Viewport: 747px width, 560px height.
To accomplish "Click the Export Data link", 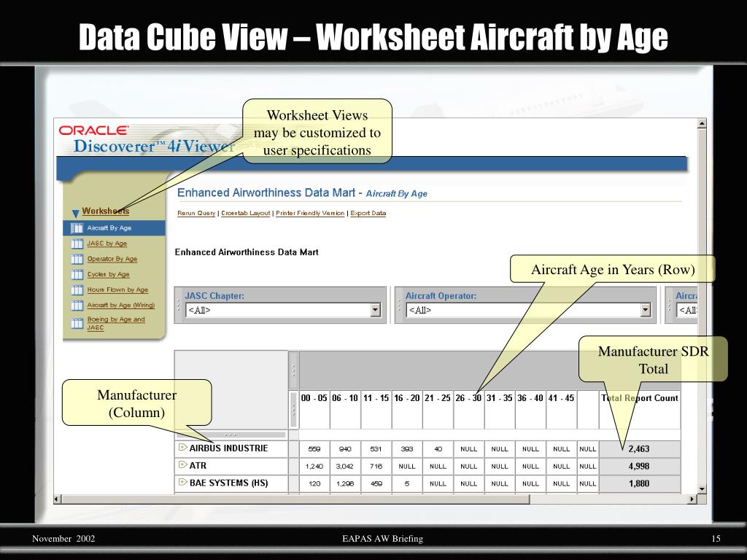I will (368, 214).
